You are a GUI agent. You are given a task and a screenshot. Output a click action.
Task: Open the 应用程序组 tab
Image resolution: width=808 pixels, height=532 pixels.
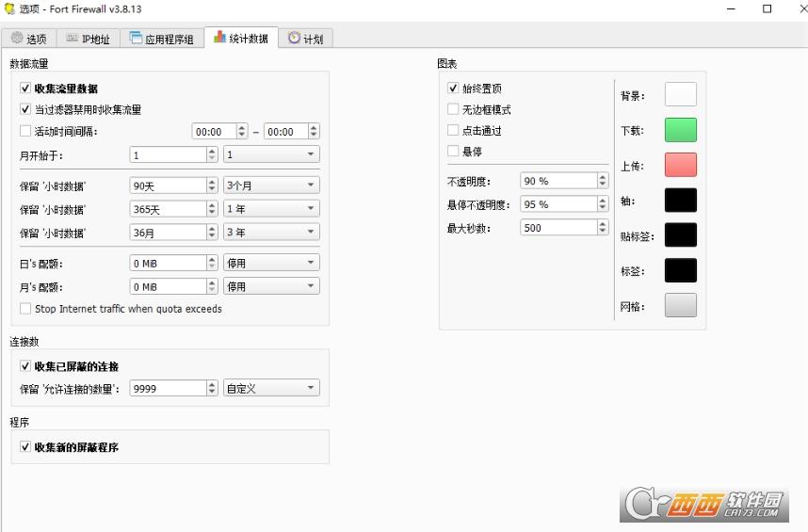coord(162,38)
